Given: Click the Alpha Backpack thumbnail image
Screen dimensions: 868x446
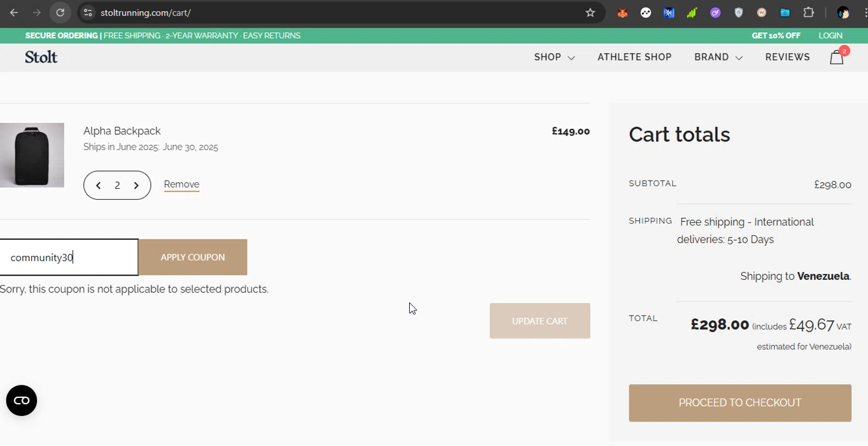Looking at the screenshot, I should (x=32, y=155).
